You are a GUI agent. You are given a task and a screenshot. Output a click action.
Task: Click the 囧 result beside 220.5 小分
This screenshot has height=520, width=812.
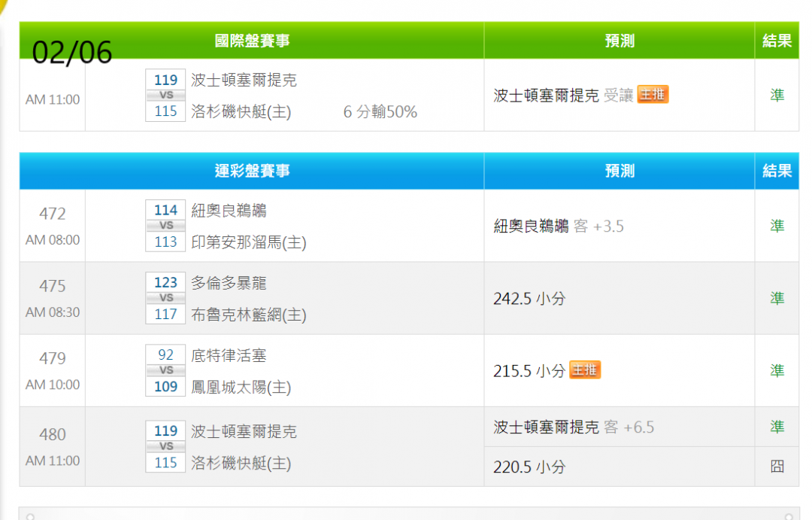click(777, 466)
